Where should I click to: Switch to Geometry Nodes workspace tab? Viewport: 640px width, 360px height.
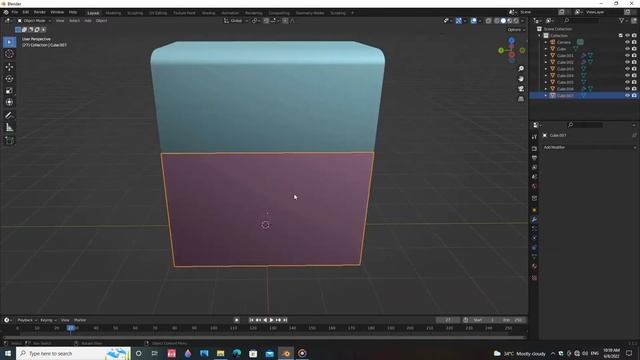[310, 13]
